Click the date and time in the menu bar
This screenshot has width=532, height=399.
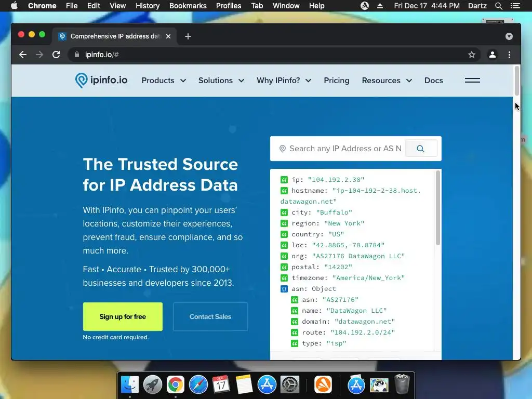click(427, 6)
